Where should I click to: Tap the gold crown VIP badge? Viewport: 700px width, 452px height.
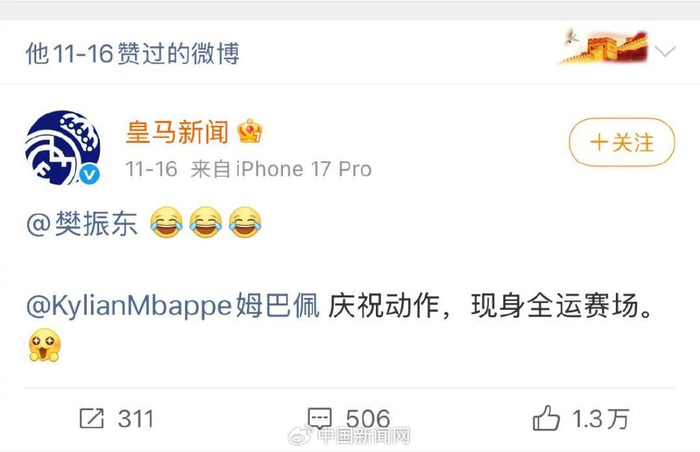[250, 131]
